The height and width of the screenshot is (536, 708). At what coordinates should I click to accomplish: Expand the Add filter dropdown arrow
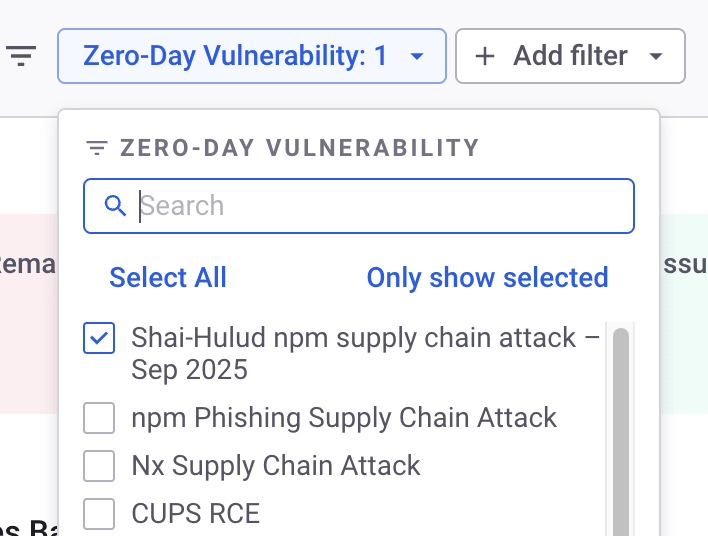656,56
